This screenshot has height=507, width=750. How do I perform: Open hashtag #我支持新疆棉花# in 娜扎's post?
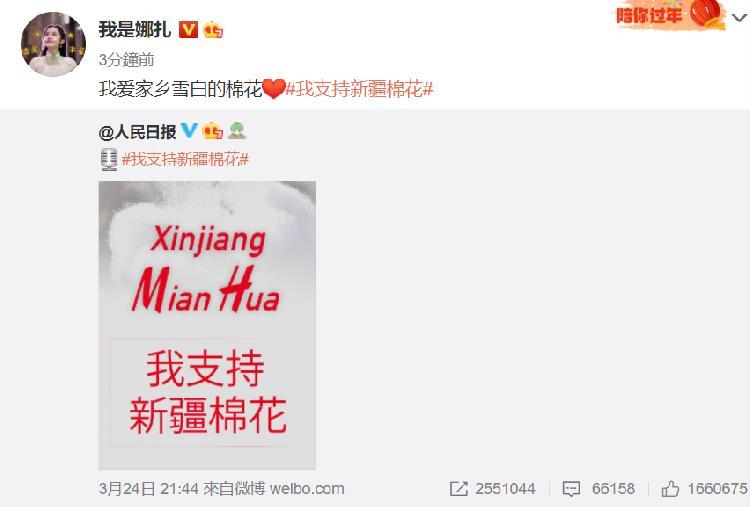coord(359,89)
